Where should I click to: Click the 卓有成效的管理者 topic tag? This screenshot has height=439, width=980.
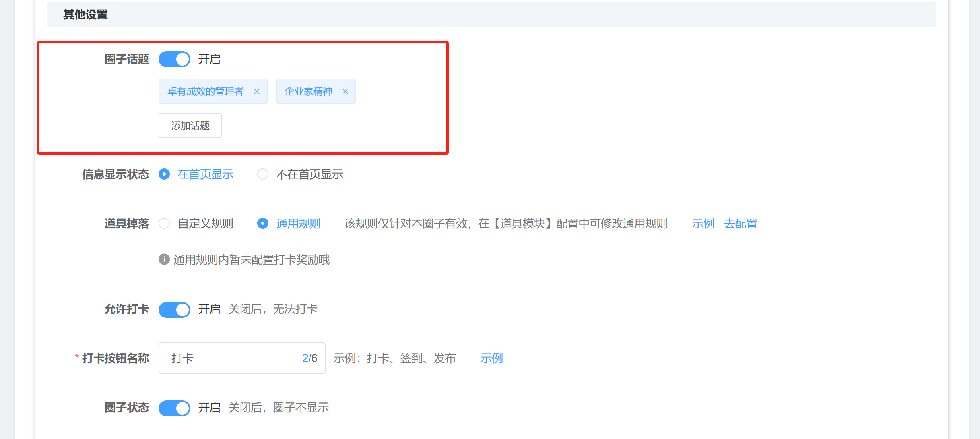tap(205, 92)
